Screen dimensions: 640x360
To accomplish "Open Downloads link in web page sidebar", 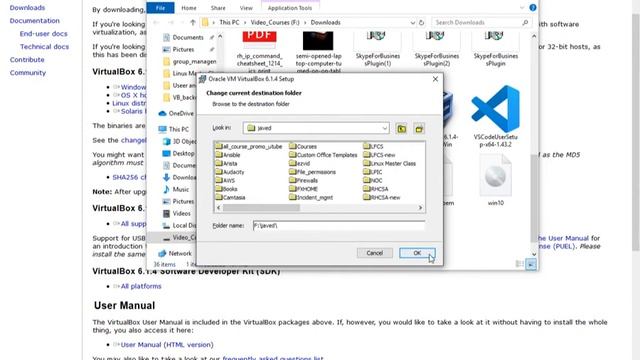I will coord(27,8).
